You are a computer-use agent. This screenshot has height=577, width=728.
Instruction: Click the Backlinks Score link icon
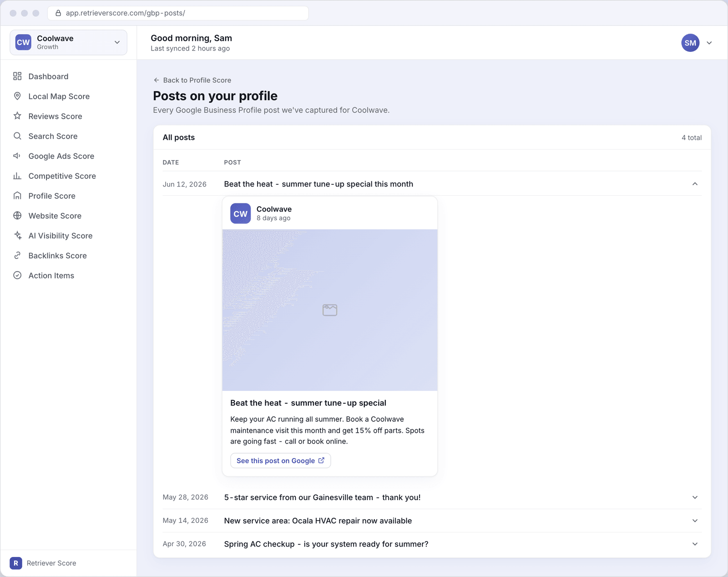(x=17, y=255)
